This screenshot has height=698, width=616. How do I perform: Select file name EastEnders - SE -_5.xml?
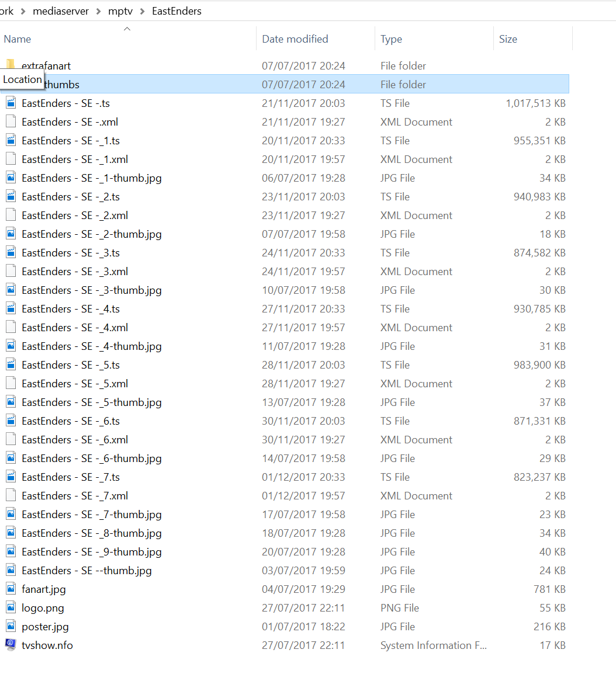click(75, 384)
